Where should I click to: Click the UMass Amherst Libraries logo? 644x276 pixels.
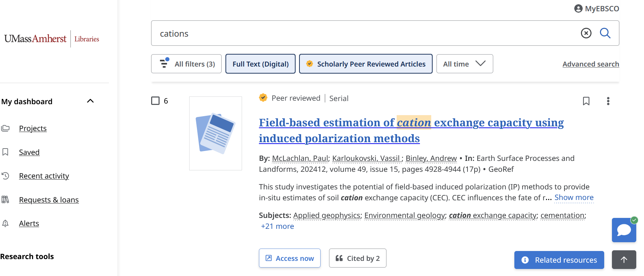pos(52,39)
